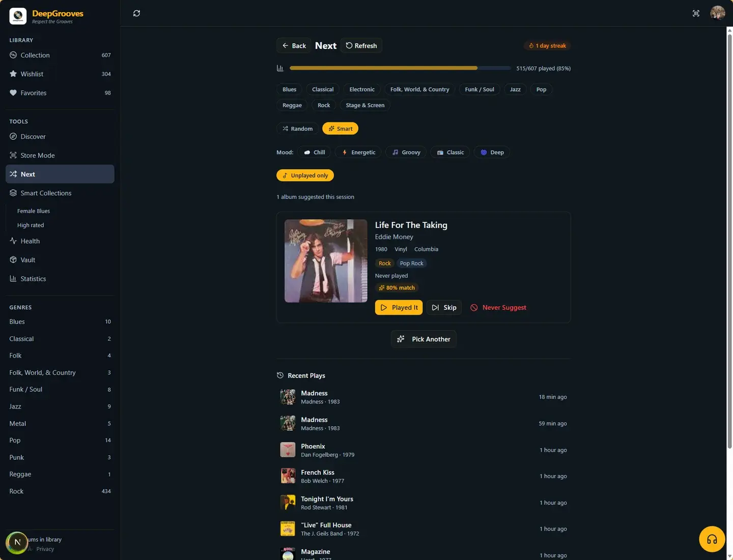Click the Recent Plays clock icon
This screenshot has width=733, height=560.
pos(280,375)
